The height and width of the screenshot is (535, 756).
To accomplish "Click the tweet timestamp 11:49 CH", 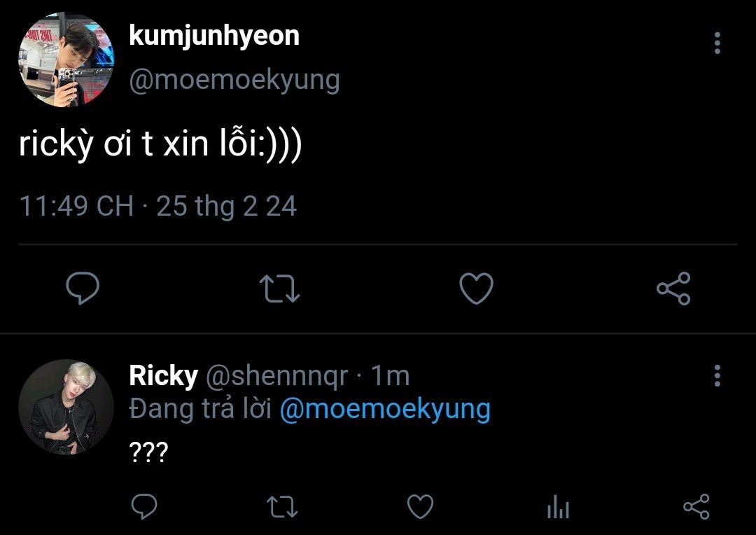I will pos(76,206).
